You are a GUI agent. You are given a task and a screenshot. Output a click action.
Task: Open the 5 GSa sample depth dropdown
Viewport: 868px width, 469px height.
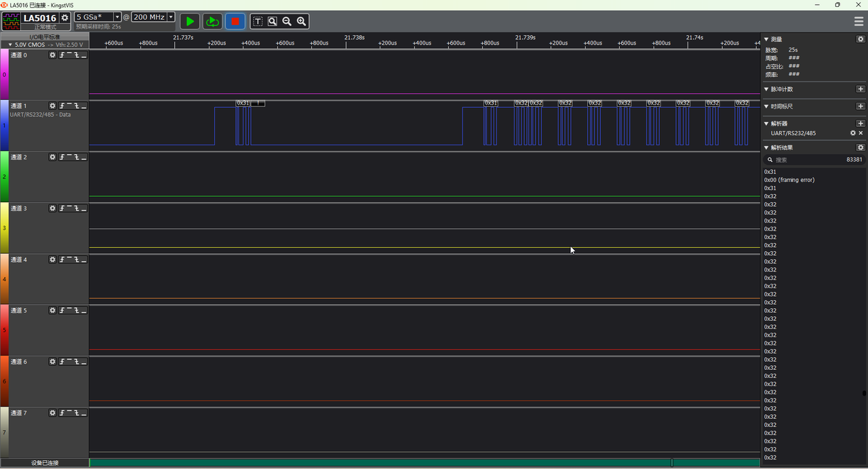coord(117,17)
